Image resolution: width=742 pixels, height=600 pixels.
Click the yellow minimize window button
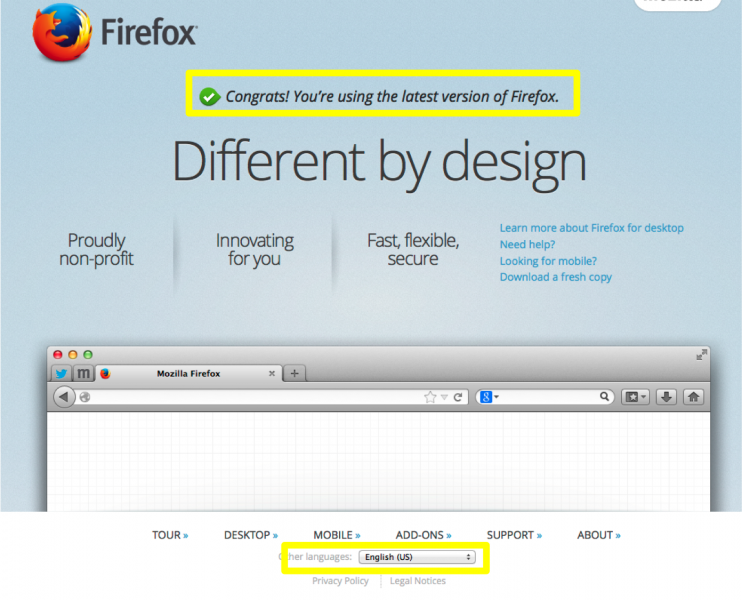pyautogui.click(x=73, y=354)
